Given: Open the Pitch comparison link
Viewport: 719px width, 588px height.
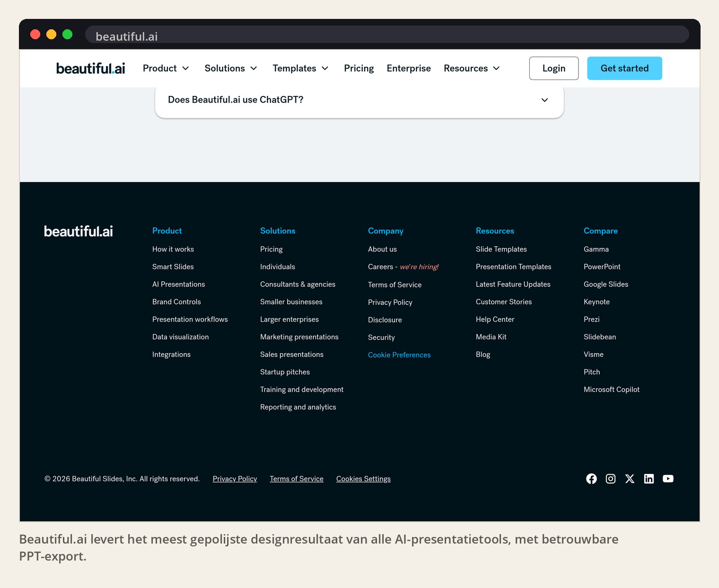Looking at the screenshot, I should click(592, 372).
